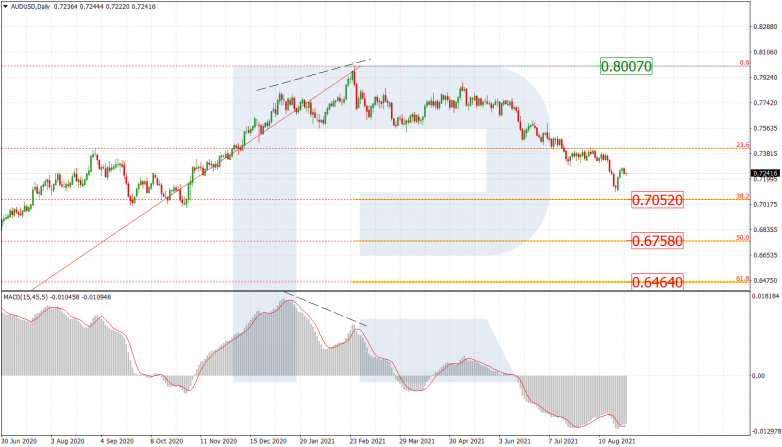Click the 15 Dec 2020 date label

coord(268,442)
